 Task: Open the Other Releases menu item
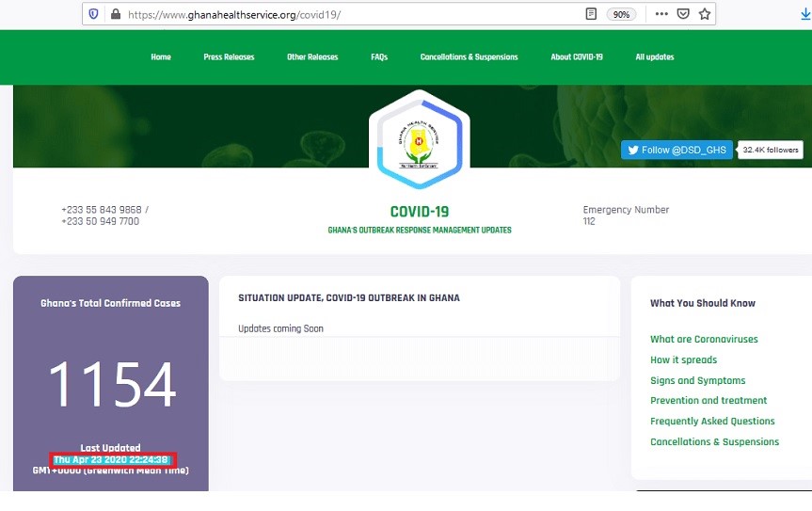(312, 57)
